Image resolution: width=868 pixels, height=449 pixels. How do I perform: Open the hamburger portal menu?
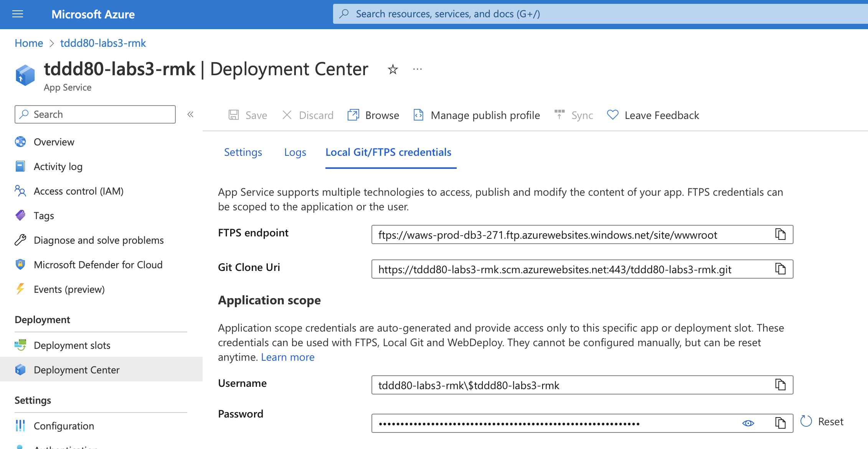tap(18, 14)
